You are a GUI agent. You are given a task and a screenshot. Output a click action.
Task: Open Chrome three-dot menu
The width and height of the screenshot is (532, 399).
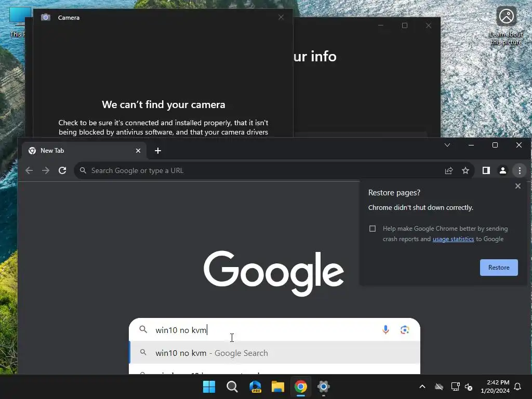[520, 170]
